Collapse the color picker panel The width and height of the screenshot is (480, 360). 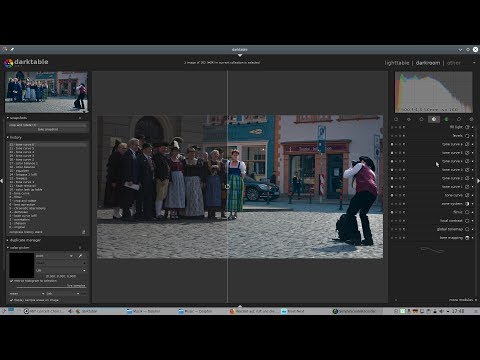pos(8,248)
